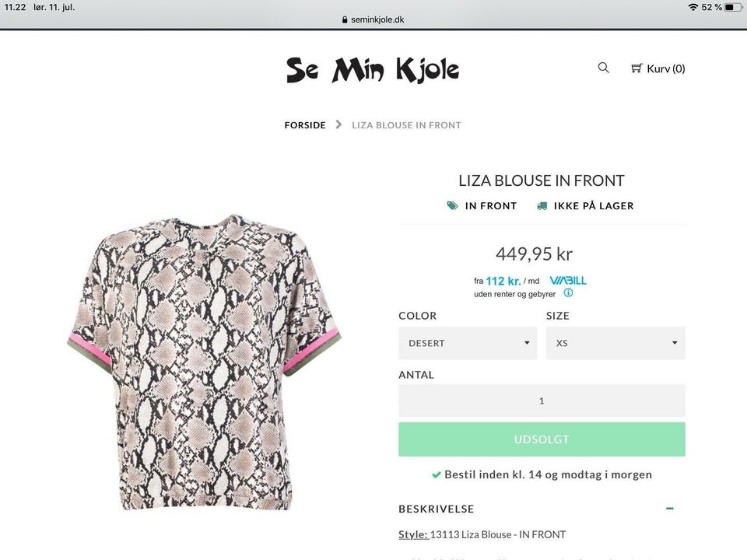This screenshot has height=560, width=747.
Task: Click the delivery truck stock icon
Action: click(x=542, y=206)
